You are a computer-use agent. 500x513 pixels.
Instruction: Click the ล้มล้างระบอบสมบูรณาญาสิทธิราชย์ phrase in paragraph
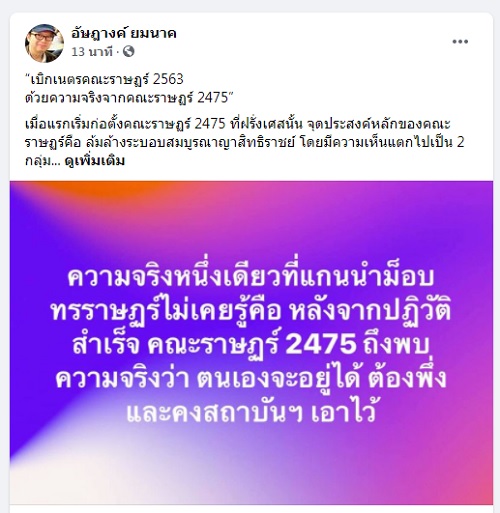point(191,143)
